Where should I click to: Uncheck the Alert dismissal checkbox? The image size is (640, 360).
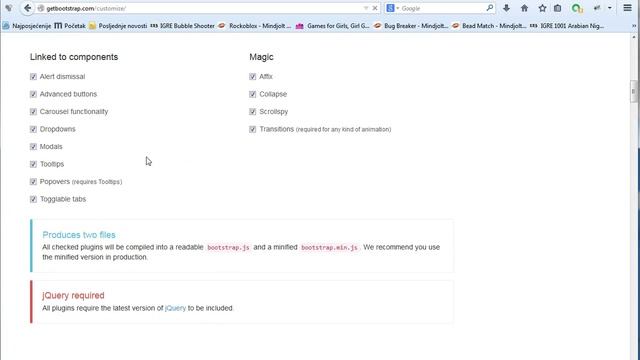point(33,76)
